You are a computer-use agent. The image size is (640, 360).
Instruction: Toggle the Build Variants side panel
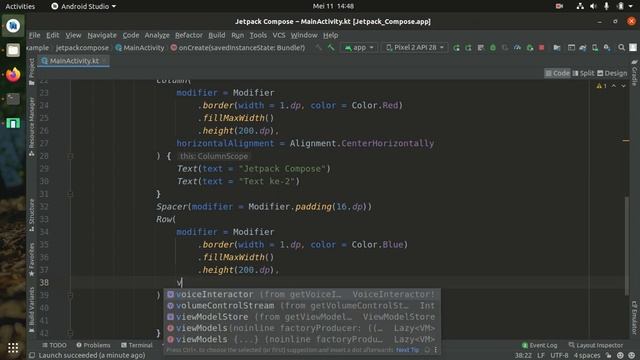tap(31, 309)
